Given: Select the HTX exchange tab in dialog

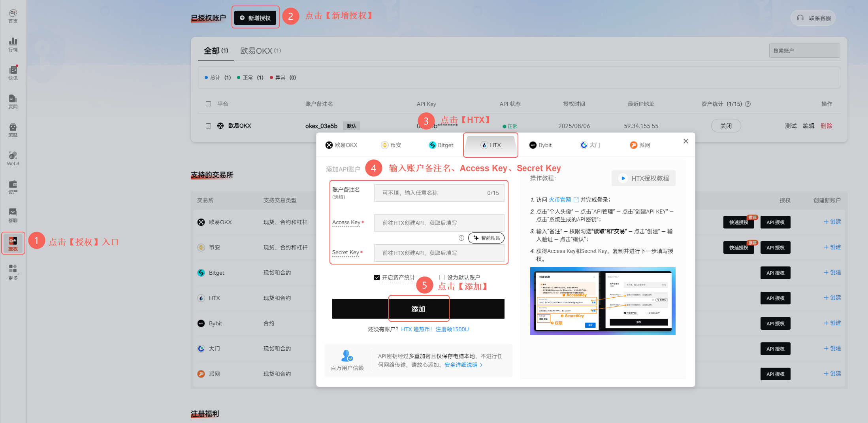Looking at the screenshot, I should coord(491,145).
